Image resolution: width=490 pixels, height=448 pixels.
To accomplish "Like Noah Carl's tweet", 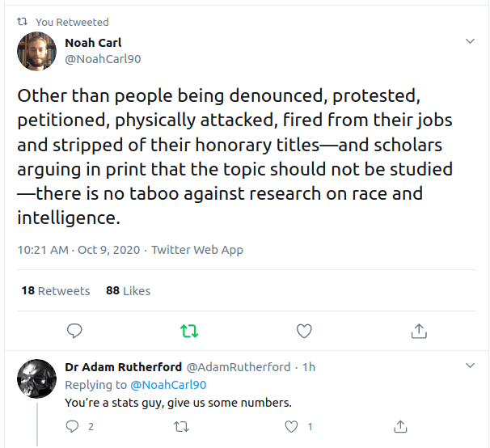I will (x=304, y=331).
